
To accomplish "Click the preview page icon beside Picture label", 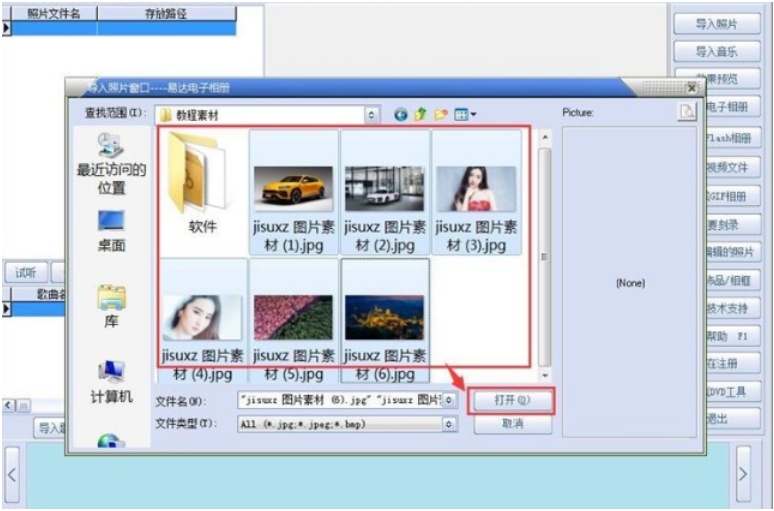I will coord(687,111).
